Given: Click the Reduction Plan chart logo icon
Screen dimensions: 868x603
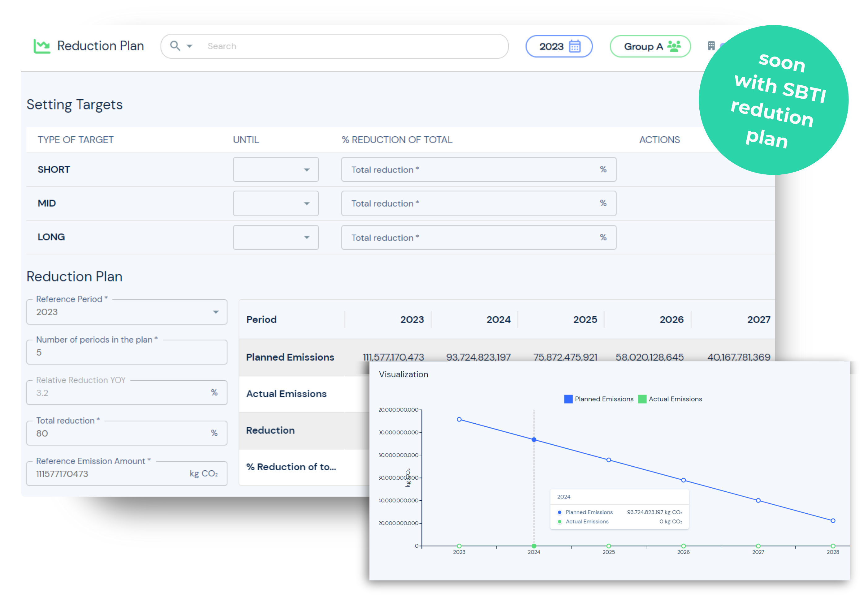Looking at the screenshot, I should 41,46.
